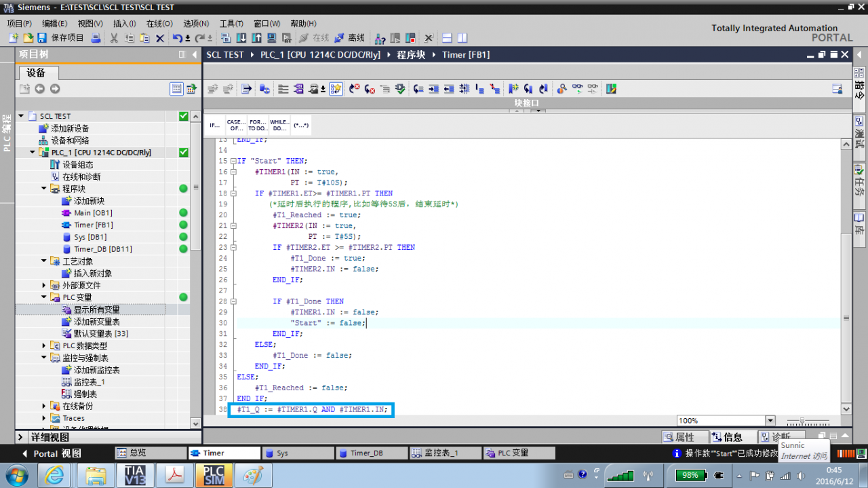Image resolution: width=868 pixels, height=488 pixels.
Task: Expand the 在线备份 folder
Action: [44, 406]
